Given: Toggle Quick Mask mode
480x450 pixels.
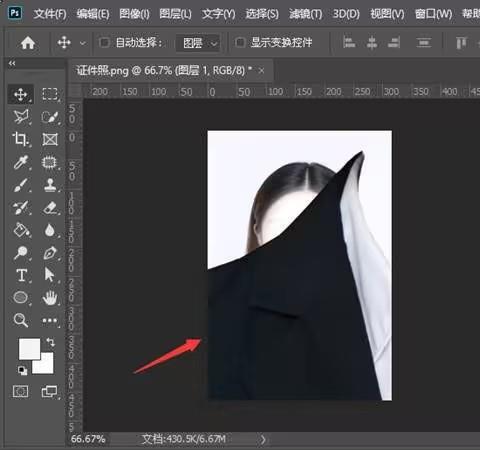Looking at the screenshot, I should click(21, 391).
